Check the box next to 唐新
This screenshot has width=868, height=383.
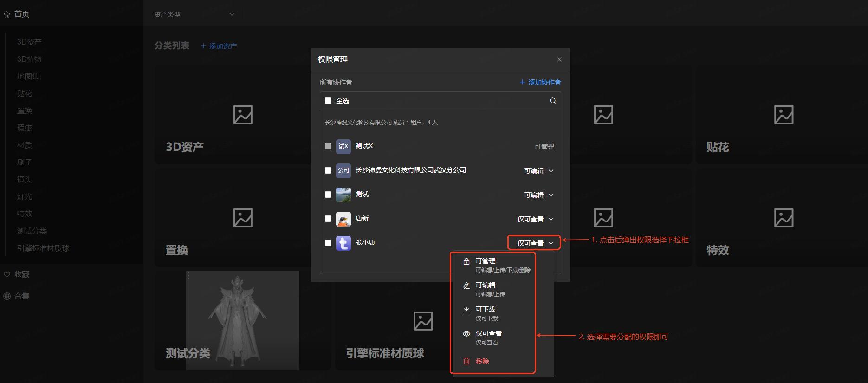click(328, 219)
